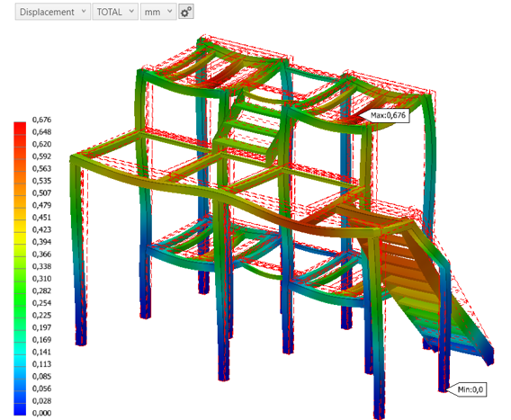
Task: Expand the TOTAL component dropdown
Action: pyautogui.click(x=115, y=12)
